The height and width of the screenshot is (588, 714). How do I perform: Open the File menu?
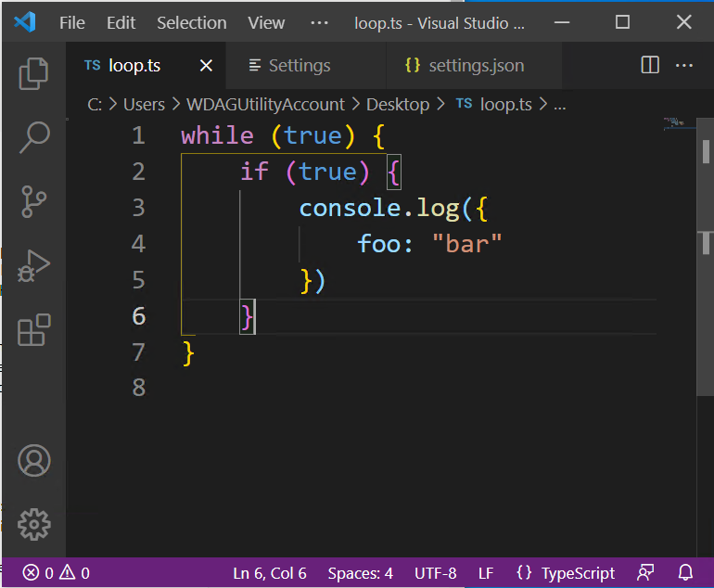click(72, 22)
